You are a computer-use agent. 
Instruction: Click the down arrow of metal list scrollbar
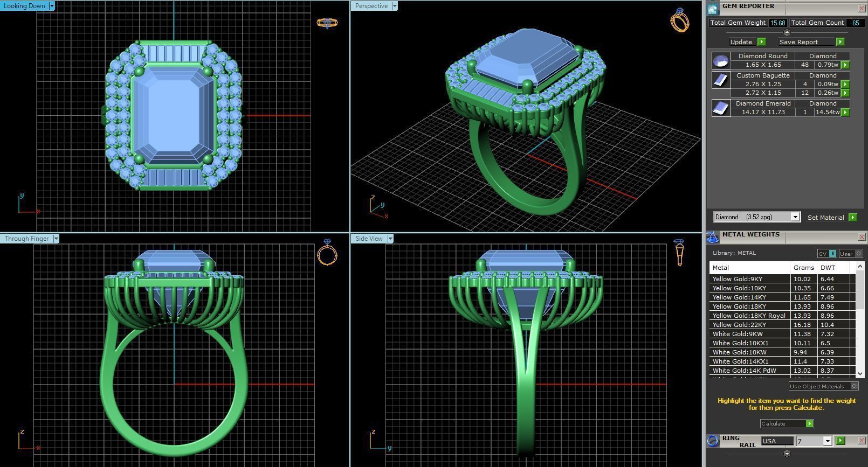[860, 373]
